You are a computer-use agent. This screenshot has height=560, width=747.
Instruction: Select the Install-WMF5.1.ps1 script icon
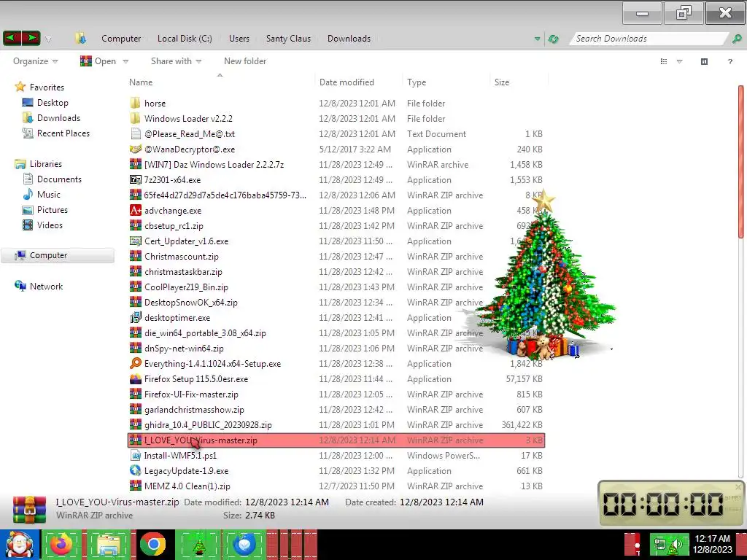coord(135,455)
